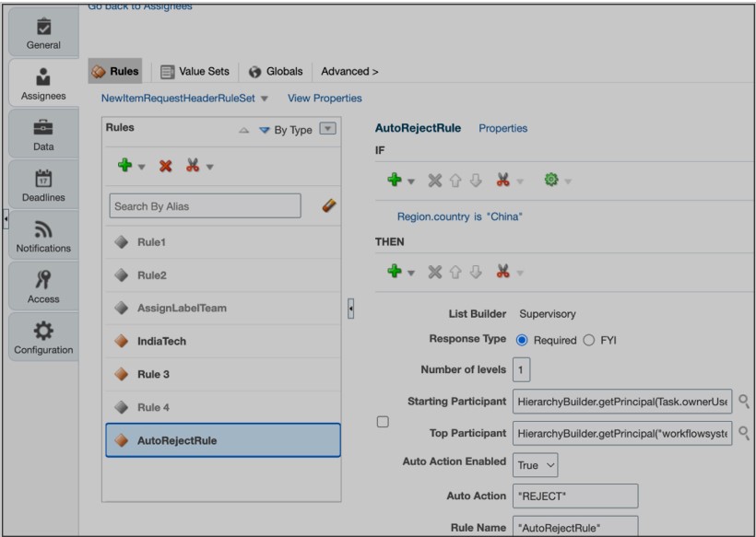Click the Go back to Assignees link
Screen dimensions: 756x537
[x=142, y=6]
